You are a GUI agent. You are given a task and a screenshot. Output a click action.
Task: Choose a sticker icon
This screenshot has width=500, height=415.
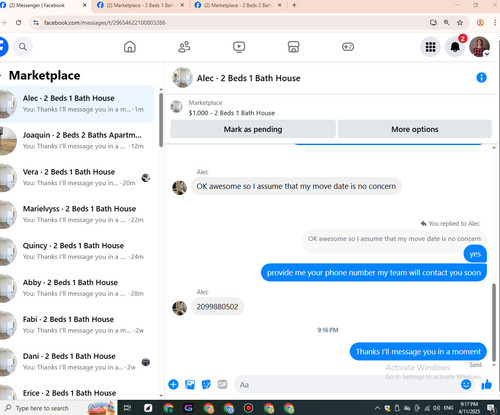click(x=206, y=384)
